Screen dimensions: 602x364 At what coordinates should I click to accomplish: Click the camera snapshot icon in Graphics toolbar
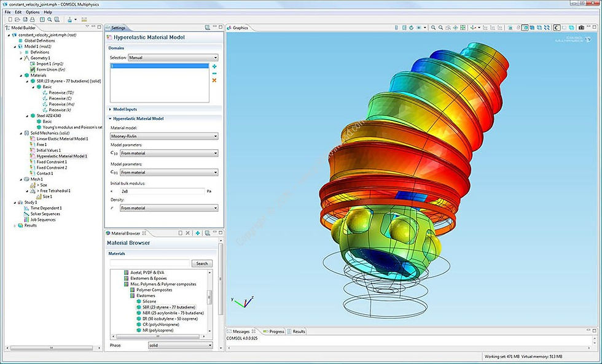click(x=581, y=28)
